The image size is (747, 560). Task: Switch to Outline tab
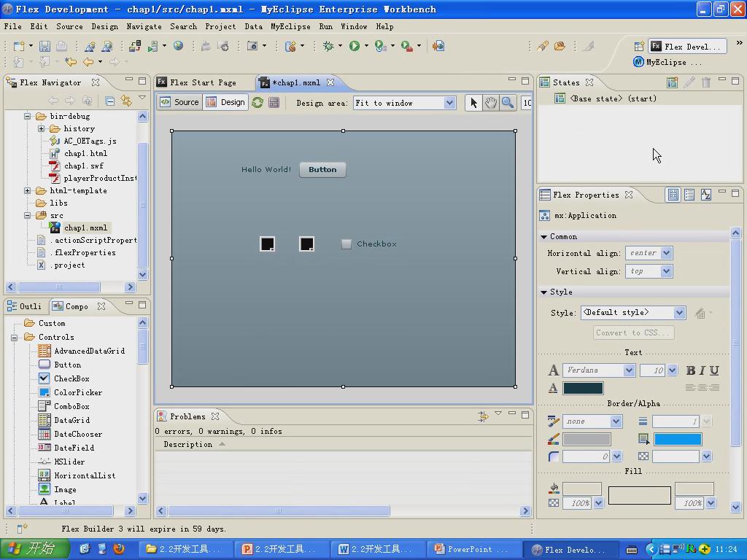tap(25, 306)
